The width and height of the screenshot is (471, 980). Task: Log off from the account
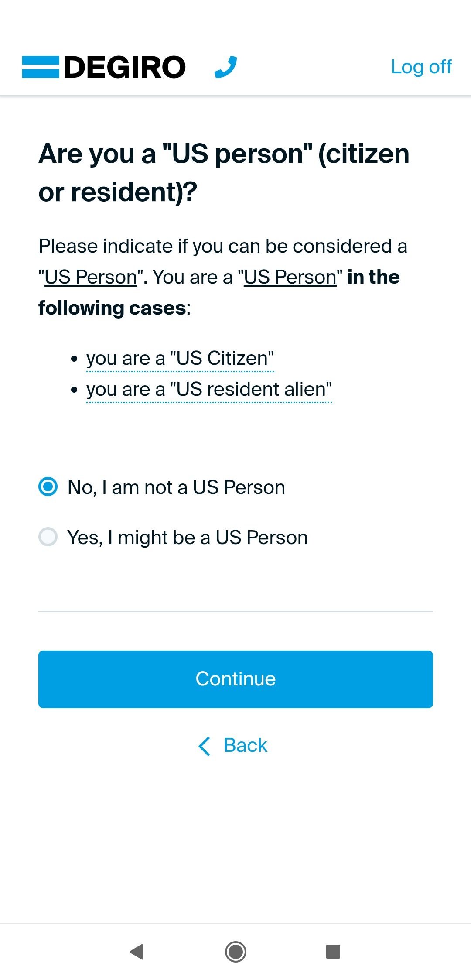(x=421, y=67)
